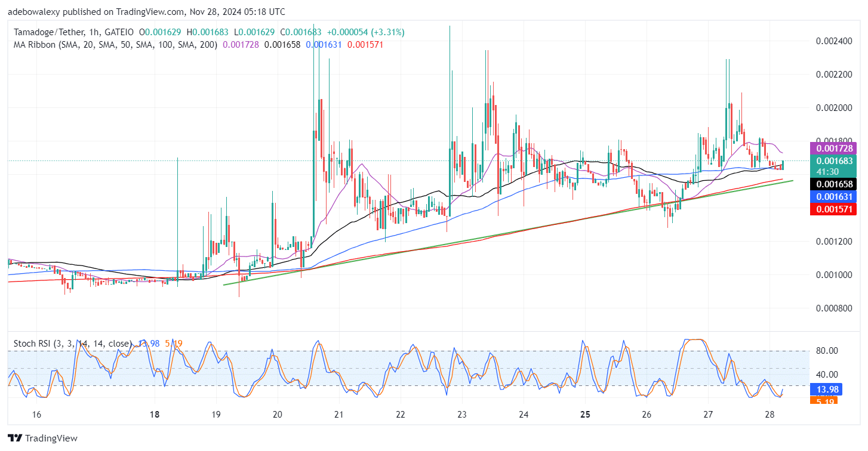Click date label 26 on time axis

coord(647,414)
